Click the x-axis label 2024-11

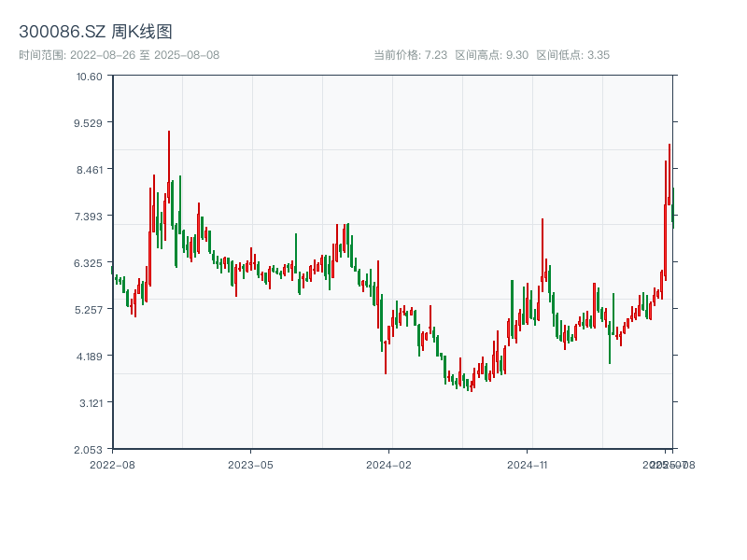pos(527,465)
